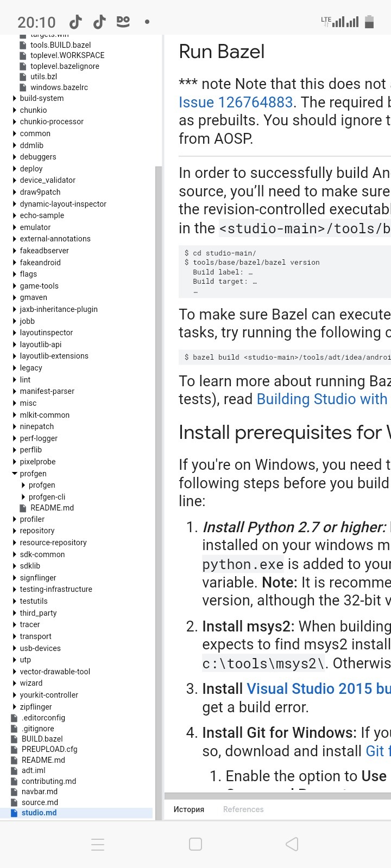Follow the Visual Studio 2015 link

(x=318, y=689)
